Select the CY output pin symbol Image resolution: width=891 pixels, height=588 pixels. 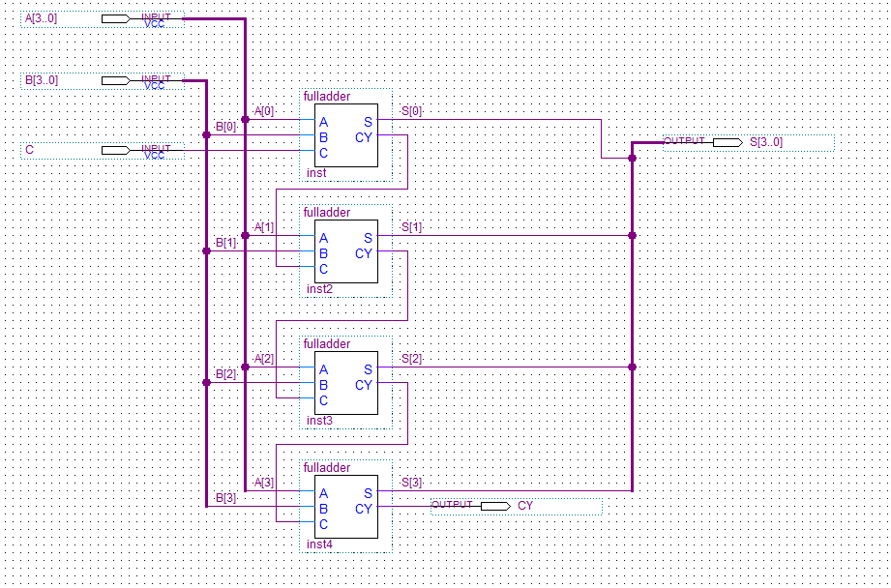[517, 506]
